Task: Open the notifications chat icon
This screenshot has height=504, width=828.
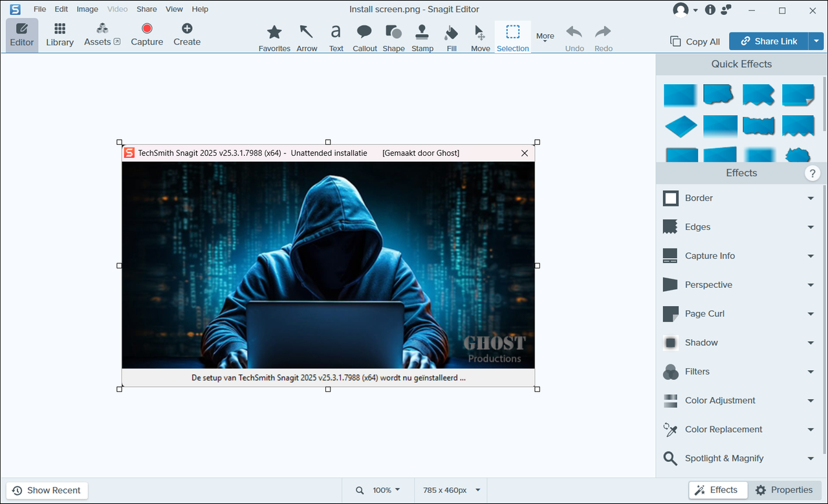Action: [726, 10]
